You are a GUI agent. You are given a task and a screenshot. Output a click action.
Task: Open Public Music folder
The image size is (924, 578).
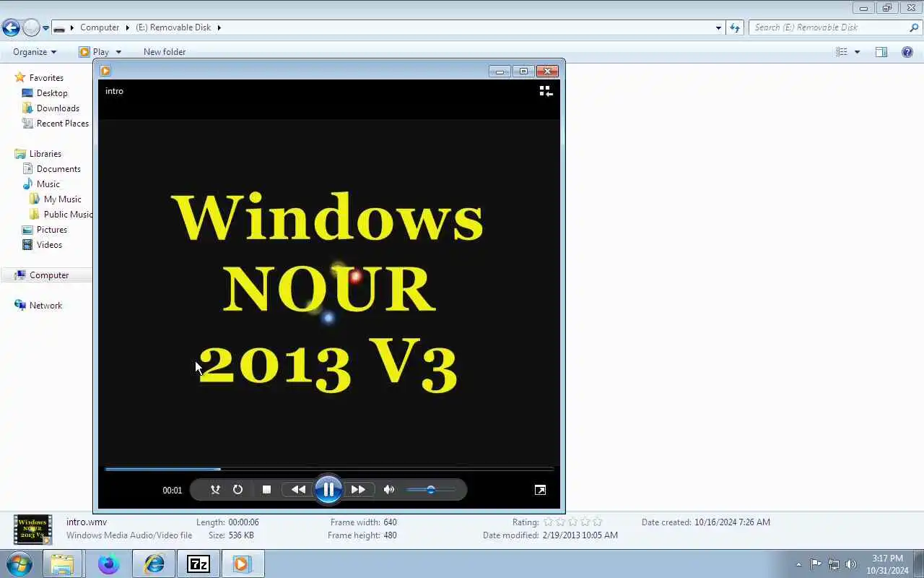click(68, 215)
